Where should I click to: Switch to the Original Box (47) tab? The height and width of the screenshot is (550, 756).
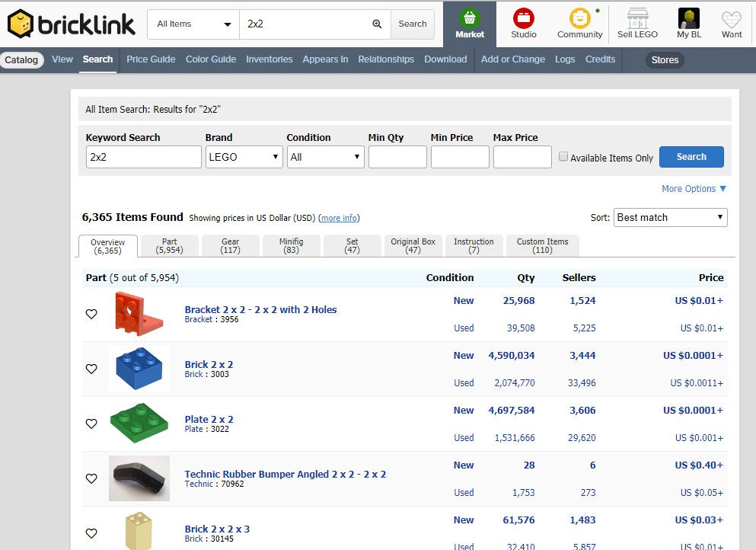pos(413,245)
